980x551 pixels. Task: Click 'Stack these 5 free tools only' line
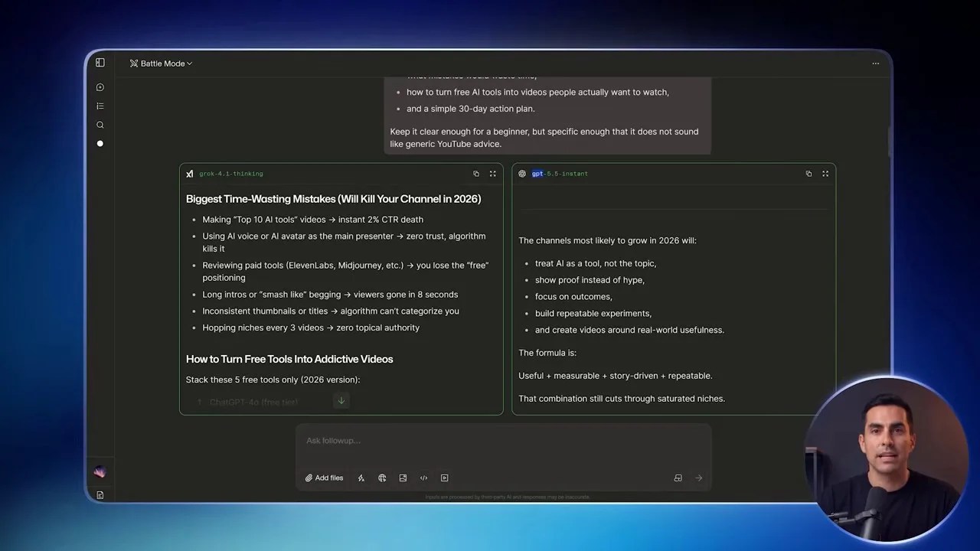click(273, 380)
